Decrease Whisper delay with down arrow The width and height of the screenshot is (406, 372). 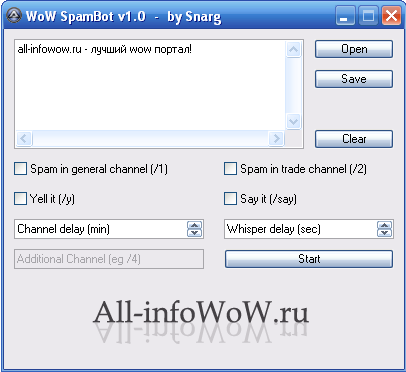384,233
